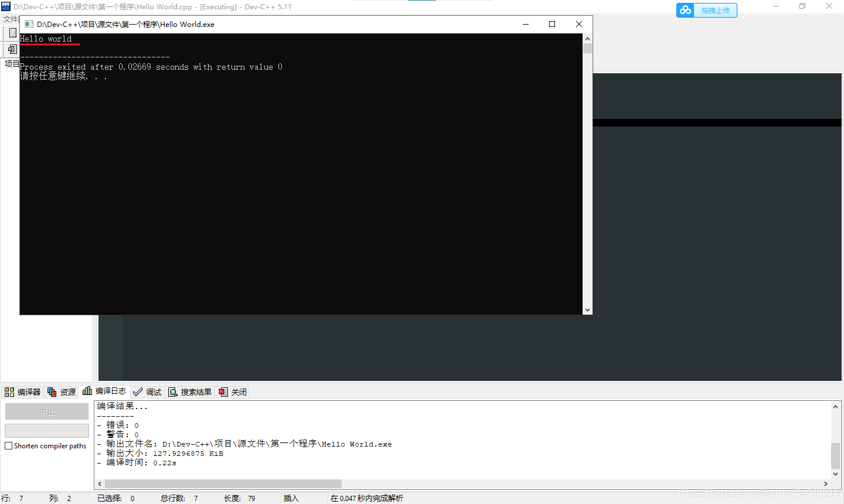The height and width of the screenshot is (504, 844).
Task: Click the 已选择: 0 status bar entry
Action: click(116, 498)
